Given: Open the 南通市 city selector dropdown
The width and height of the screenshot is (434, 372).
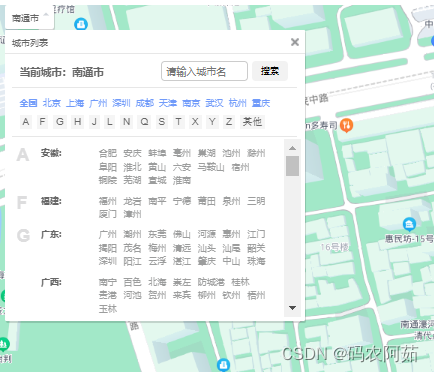Looking at the screenshot, I should [29, 18].
